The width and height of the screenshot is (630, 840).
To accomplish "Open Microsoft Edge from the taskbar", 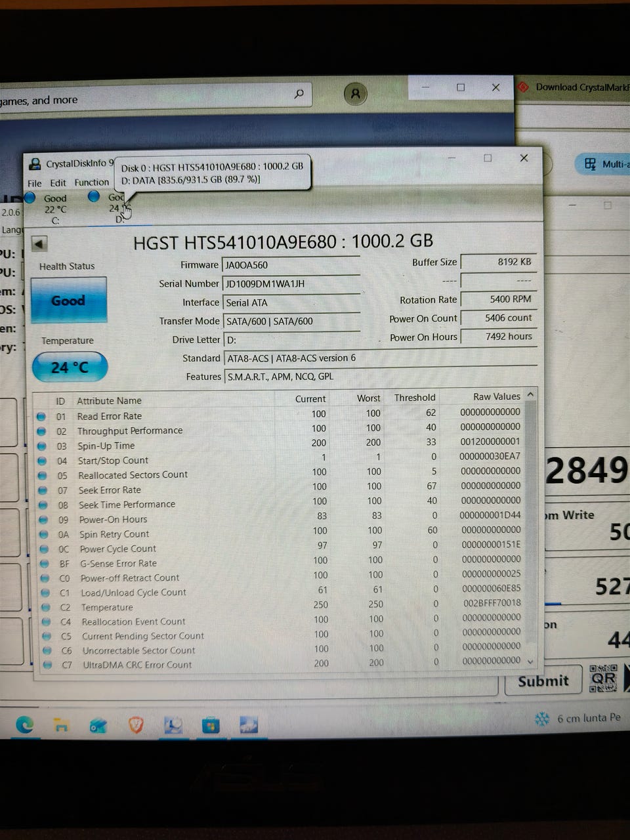I will pyautogui.click(x=25, y=724).
